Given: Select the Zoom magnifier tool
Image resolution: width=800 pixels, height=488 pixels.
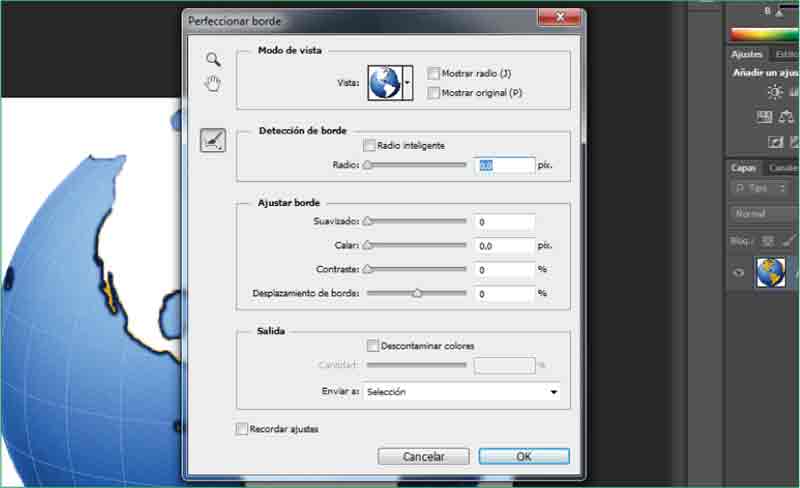Looking at the screenshot, I should (x=213, y=60).
